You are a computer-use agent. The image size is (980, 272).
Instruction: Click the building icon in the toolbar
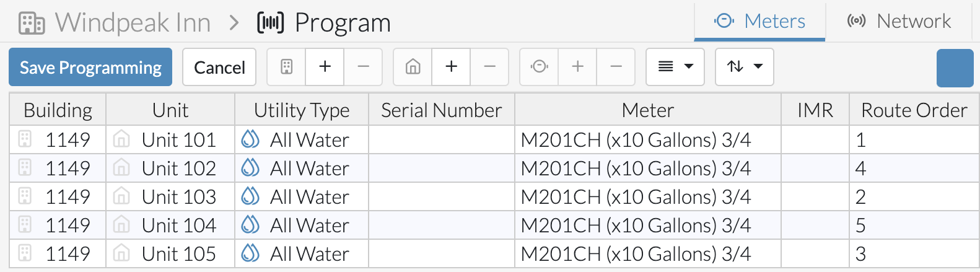pyautogui.click(x=286, y=67)
